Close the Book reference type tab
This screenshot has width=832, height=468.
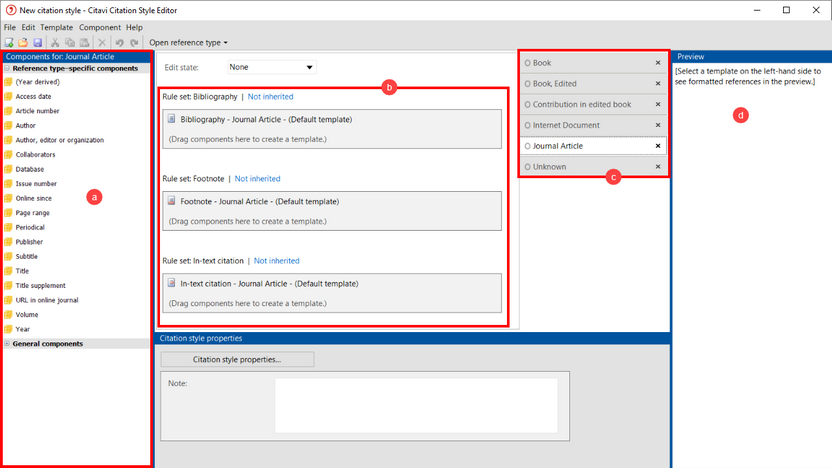[x=658, y=63]
